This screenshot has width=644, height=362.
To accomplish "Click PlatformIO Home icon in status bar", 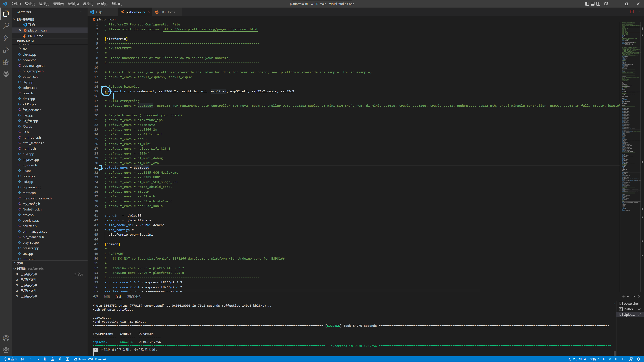I will click(x=22, y=359).
